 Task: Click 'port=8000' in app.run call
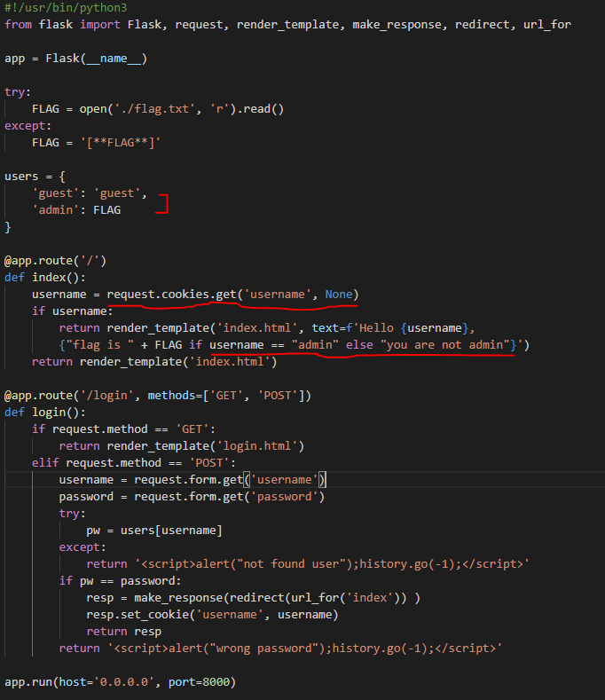click(x=199, y=682)
